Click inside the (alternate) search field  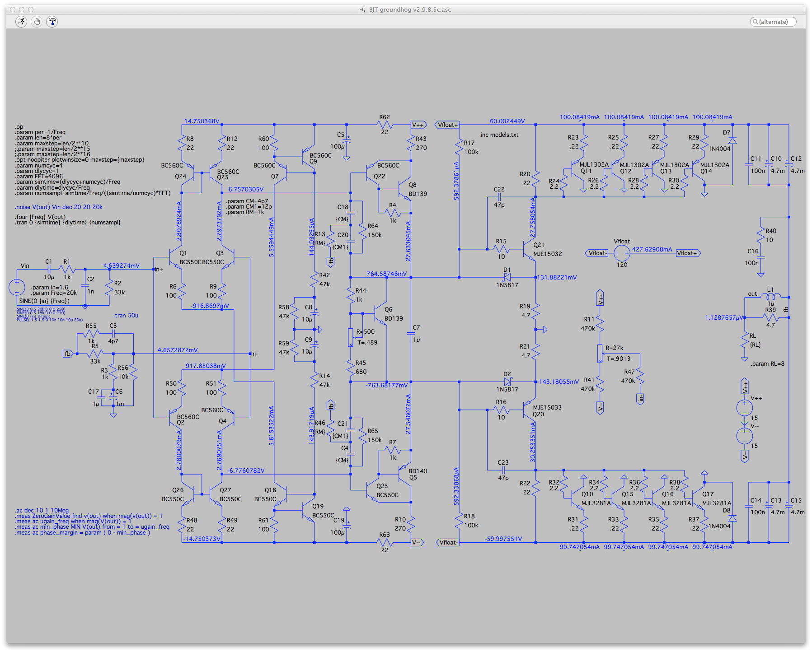(773, 22)
